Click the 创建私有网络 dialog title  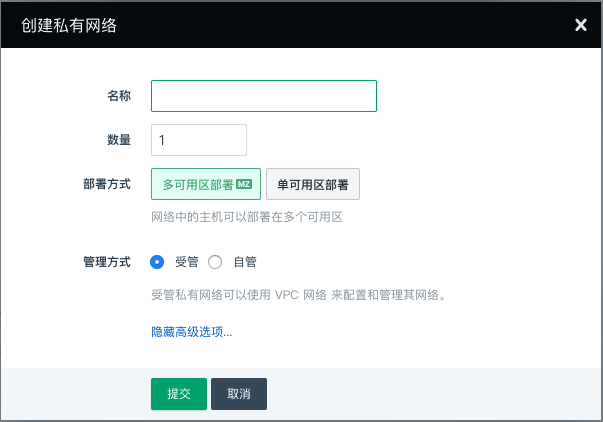69,25
